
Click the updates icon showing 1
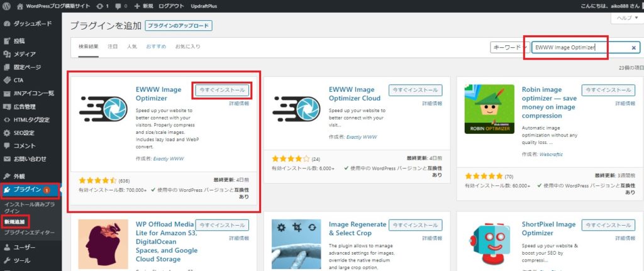point(99,6)
